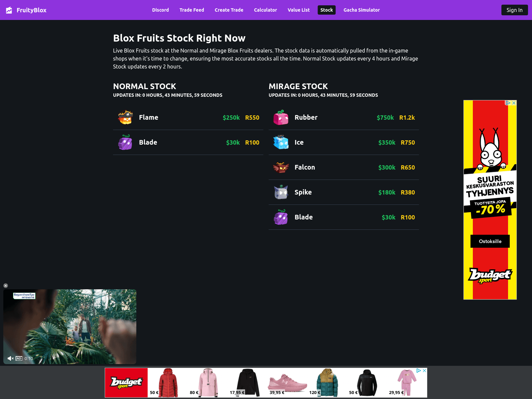Viewport: 532px width, 399px height.
Task: Navigate to the Trade Feed page
Action: (192, 10)
